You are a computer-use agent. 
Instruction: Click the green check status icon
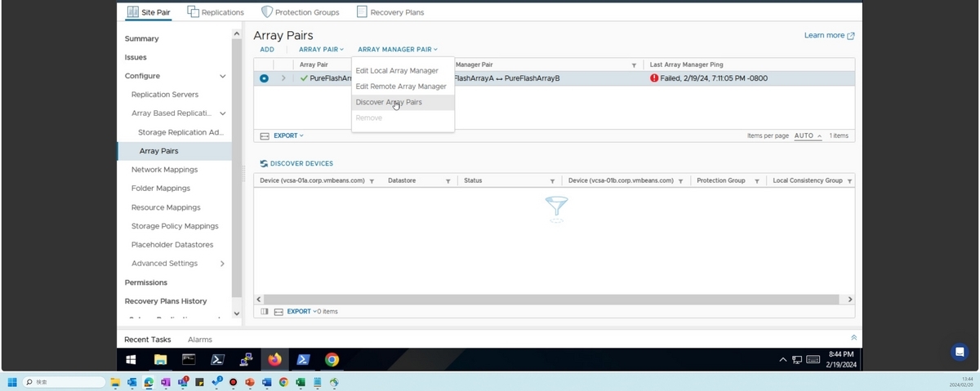pyautogui.click(x=304, y=78)
